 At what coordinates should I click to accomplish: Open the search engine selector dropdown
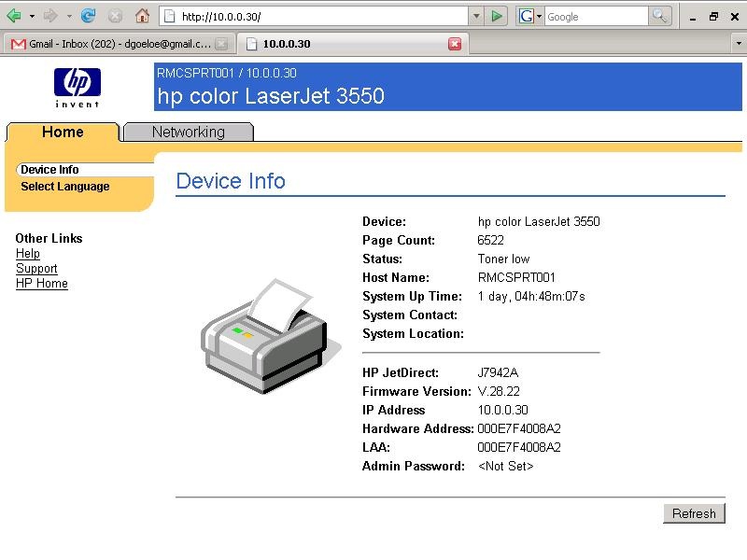click(540, 17)
